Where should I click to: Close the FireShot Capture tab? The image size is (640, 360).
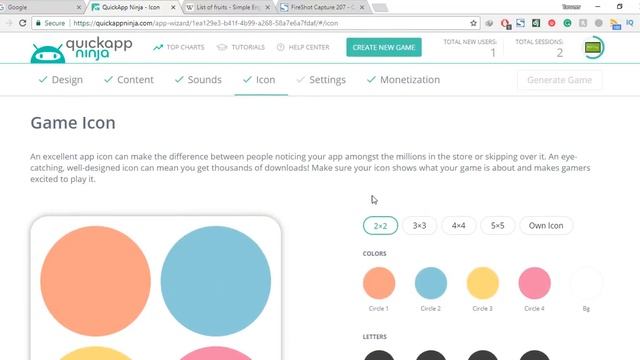pyautogui.click(x=362, y=7)
